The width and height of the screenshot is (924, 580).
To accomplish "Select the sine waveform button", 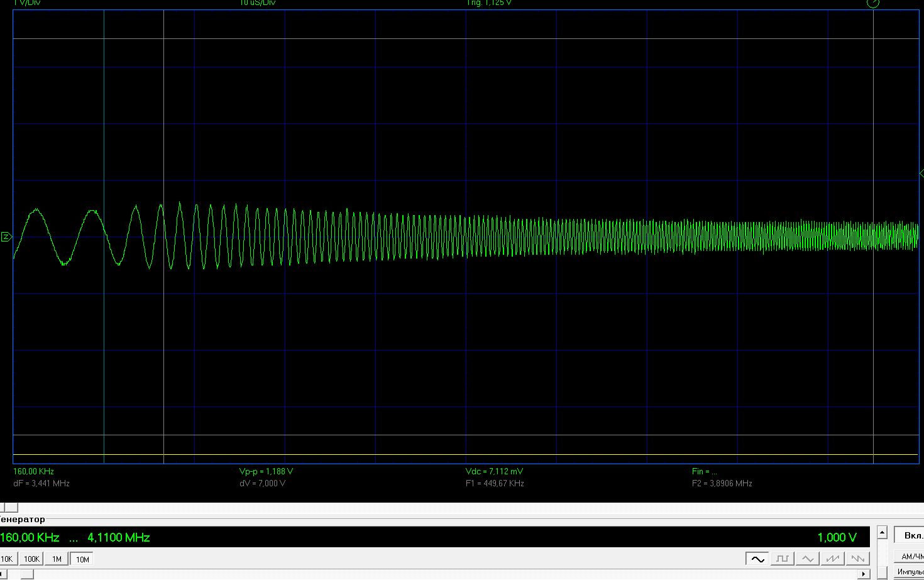I will (x=757, y=559).
